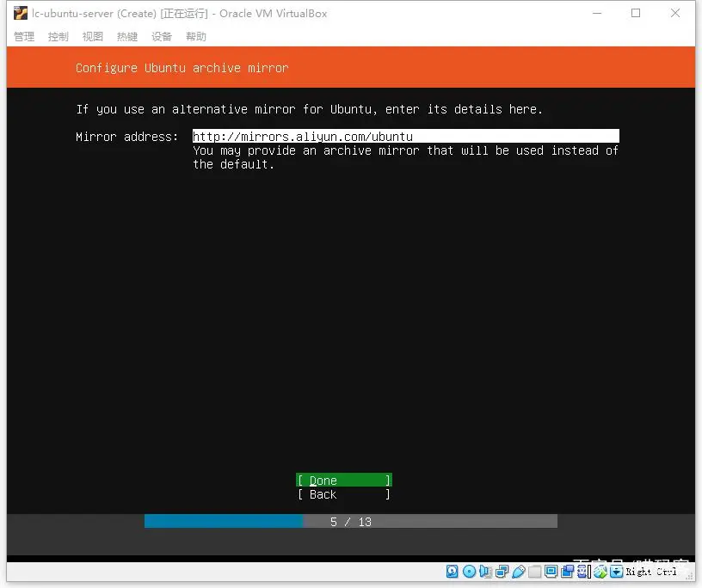Click the 'Mirror address:' label
Screen dimensions: 702x588
[126, 137]
